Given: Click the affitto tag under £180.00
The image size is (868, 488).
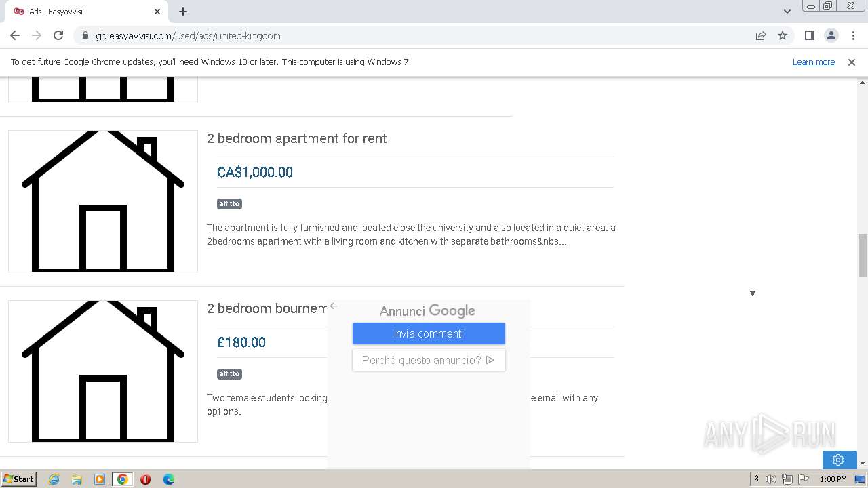Looking at the screenshot, I should tap(229, 373).
